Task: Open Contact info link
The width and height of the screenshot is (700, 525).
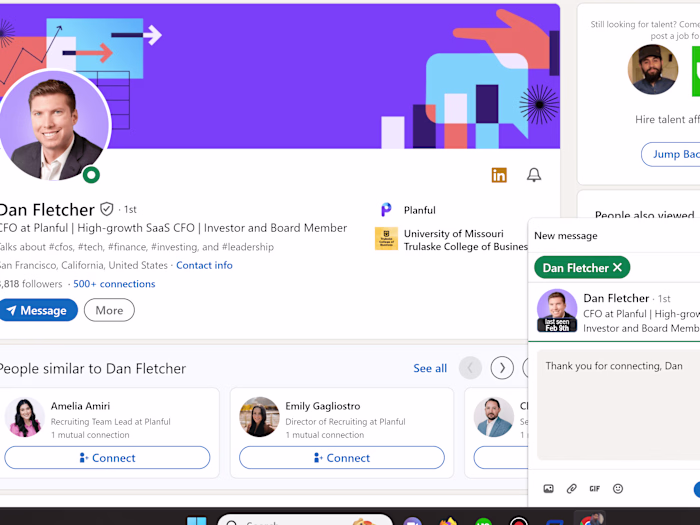Action: [204, 265]
